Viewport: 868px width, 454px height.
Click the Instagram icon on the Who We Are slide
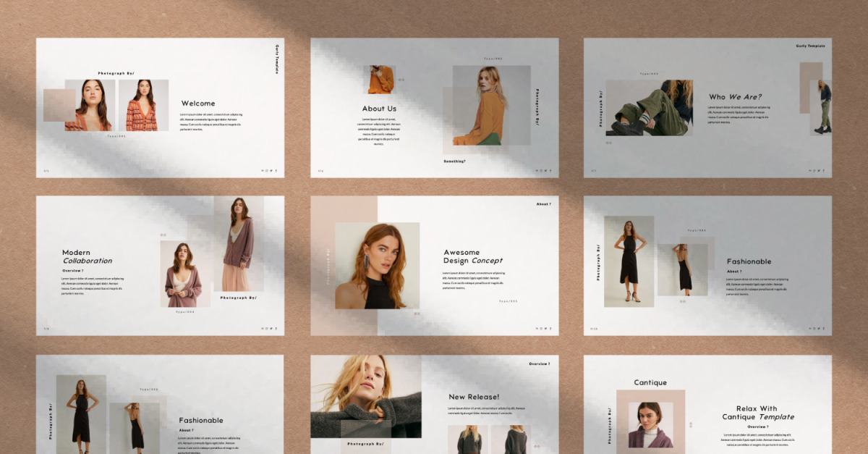coord(814,171)
